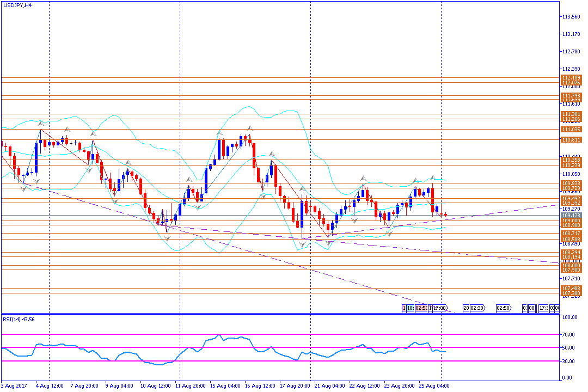This screenshot has width=588, height=392.
Task: Click the 21 Aug 04:00 time label
Action: click(330, 386)
